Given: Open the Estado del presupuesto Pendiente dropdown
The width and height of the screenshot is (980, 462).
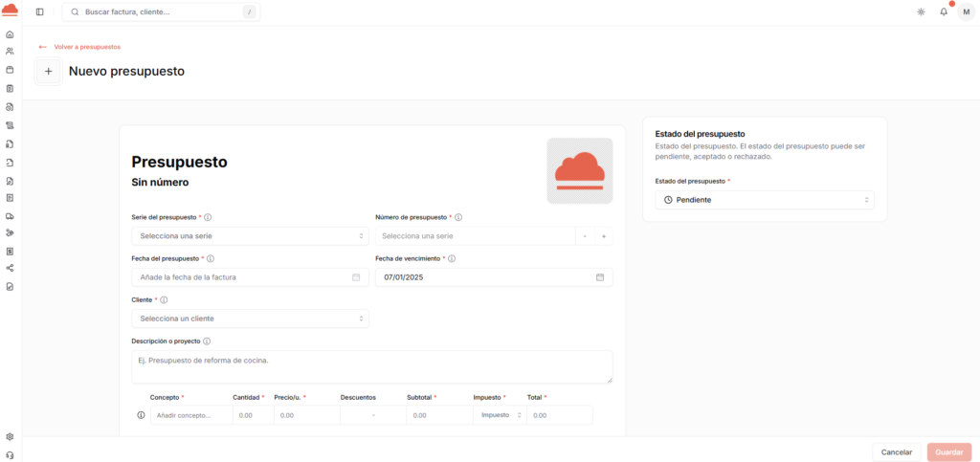Looking at the screenshot, I should pos(765,200).
